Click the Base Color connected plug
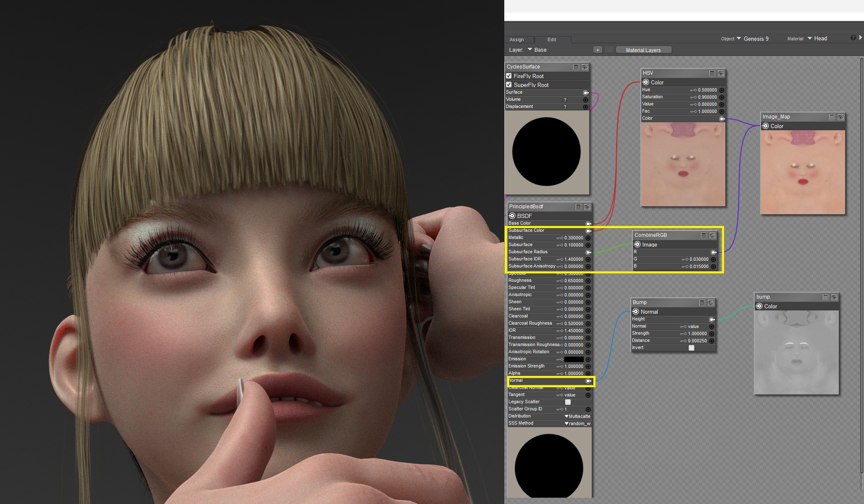The image size is (864, 504). 588,223
